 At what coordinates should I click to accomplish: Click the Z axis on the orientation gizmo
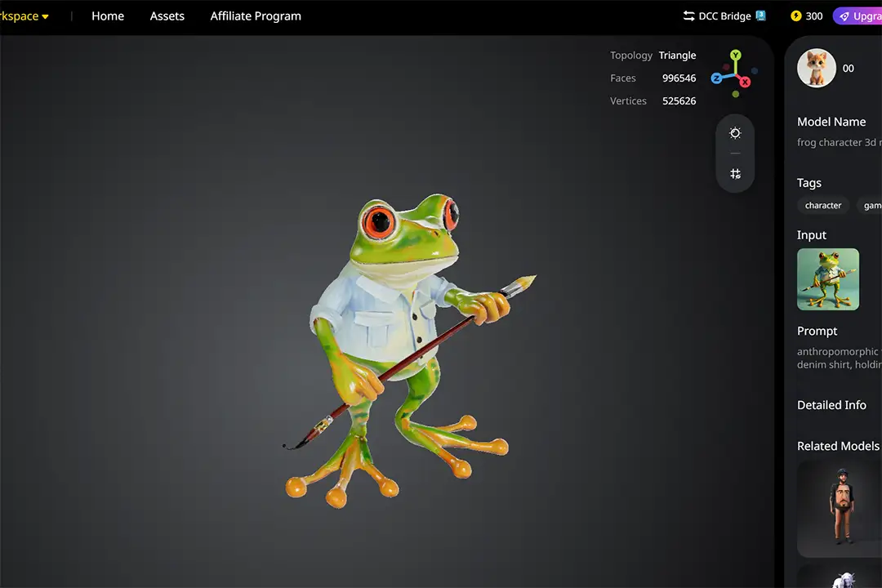click(716, 78)
